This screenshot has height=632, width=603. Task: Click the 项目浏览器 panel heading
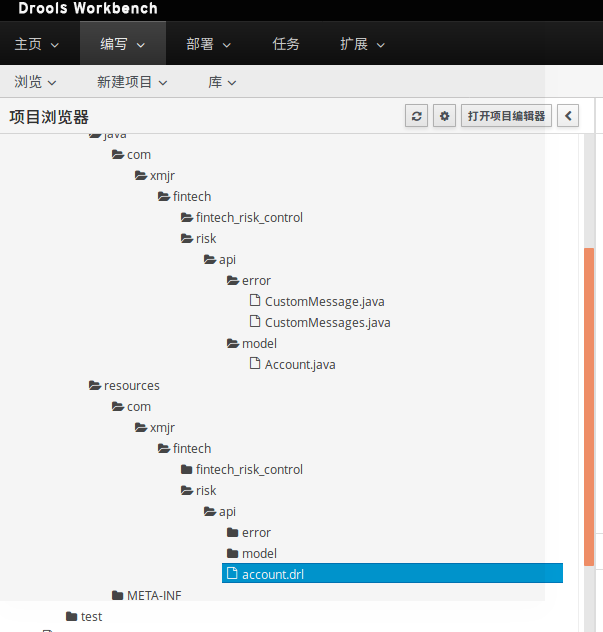(x=49, y=117)
